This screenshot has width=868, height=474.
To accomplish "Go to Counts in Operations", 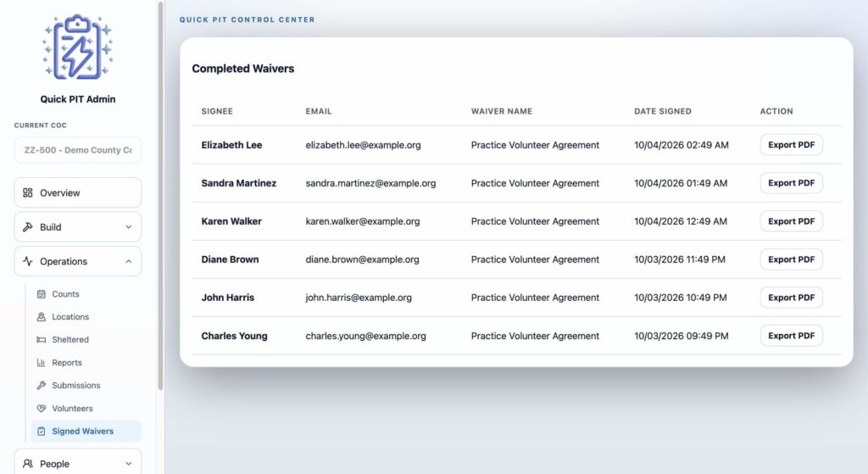I will pos(86,294).
